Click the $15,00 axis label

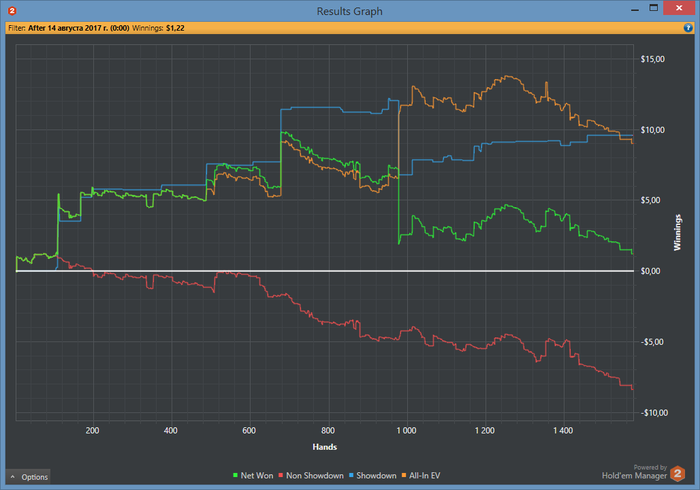pos(653,59)
